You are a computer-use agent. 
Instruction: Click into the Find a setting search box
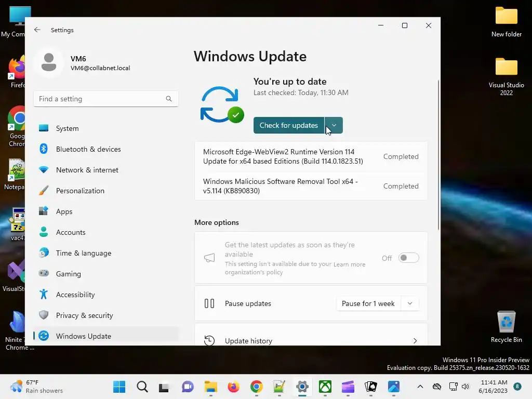coord(106,99)
